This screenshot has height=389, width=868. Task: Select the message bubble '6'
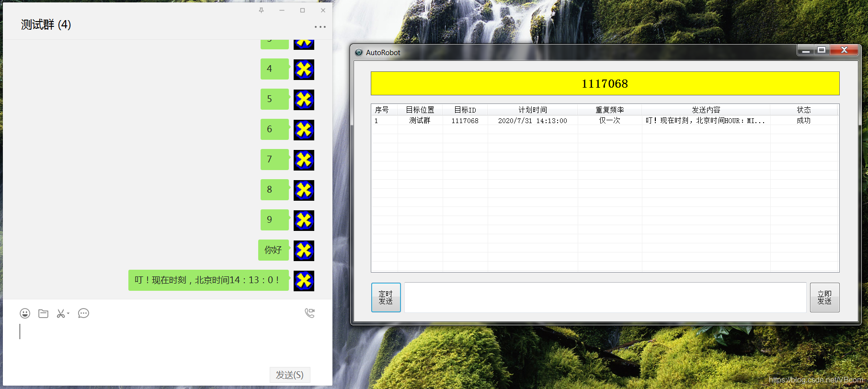[x=275, y=129]
